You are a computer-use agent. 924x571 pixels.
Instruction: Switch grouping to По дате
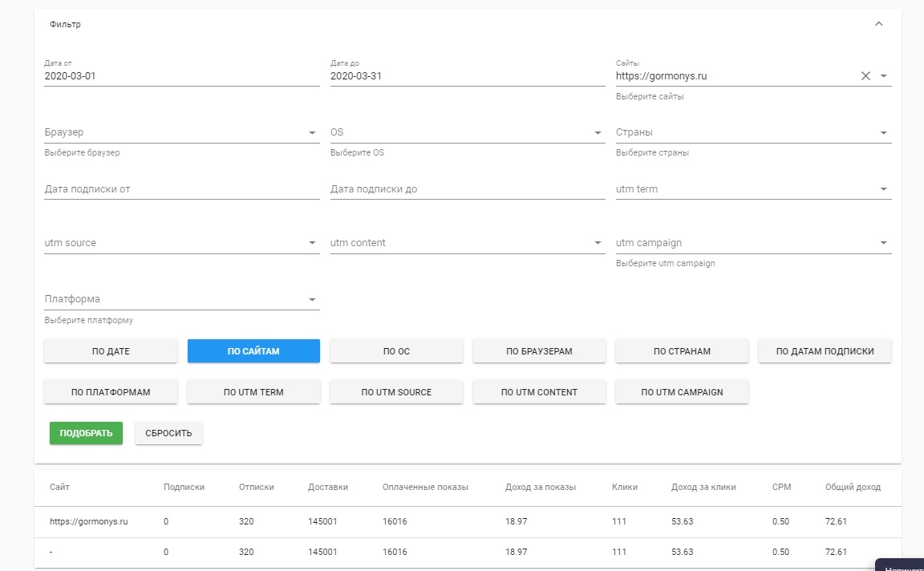click(x=111, y=351)
